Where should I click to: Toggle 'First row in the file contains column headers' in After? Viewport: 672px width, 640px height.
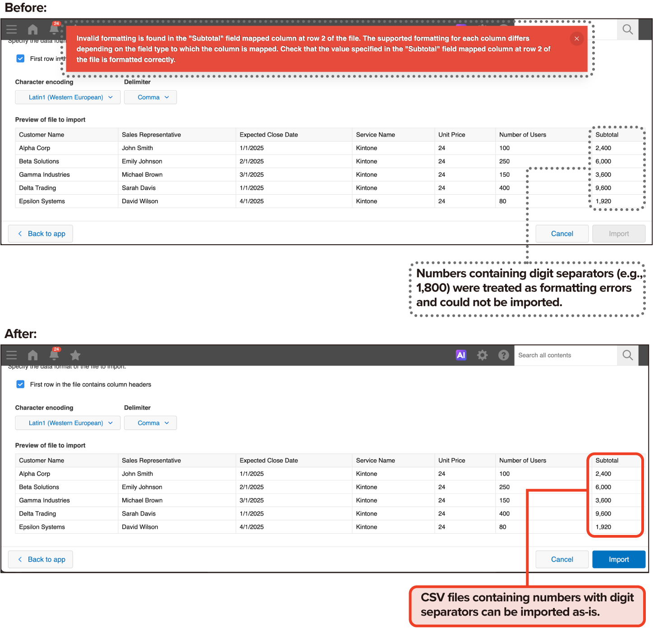(x=20, y=384)
